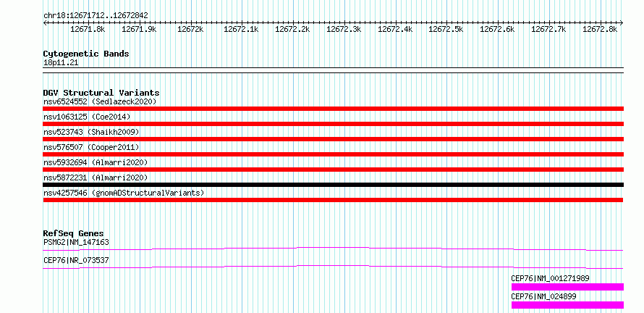This screenshot has height=313, width=644.
Task: Select variant label nsv576507 (Cooper2011)
Action: (91, 147)
